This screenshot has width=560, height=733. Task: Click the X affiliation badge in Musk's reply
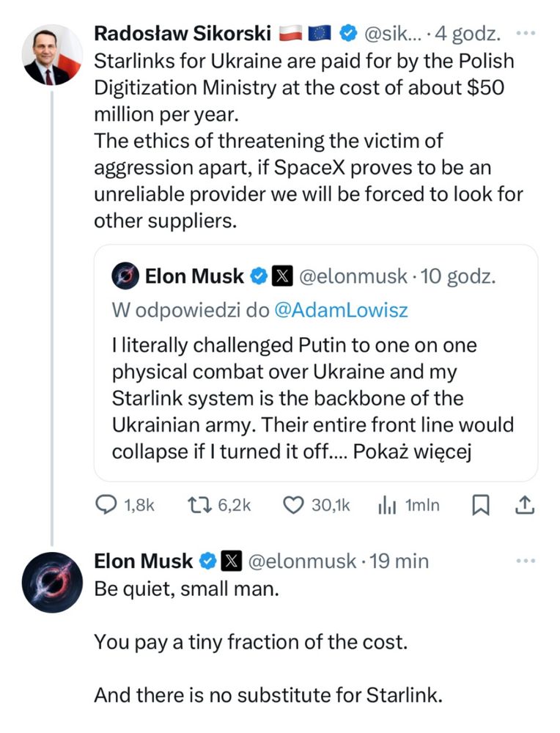click(231, 561)
